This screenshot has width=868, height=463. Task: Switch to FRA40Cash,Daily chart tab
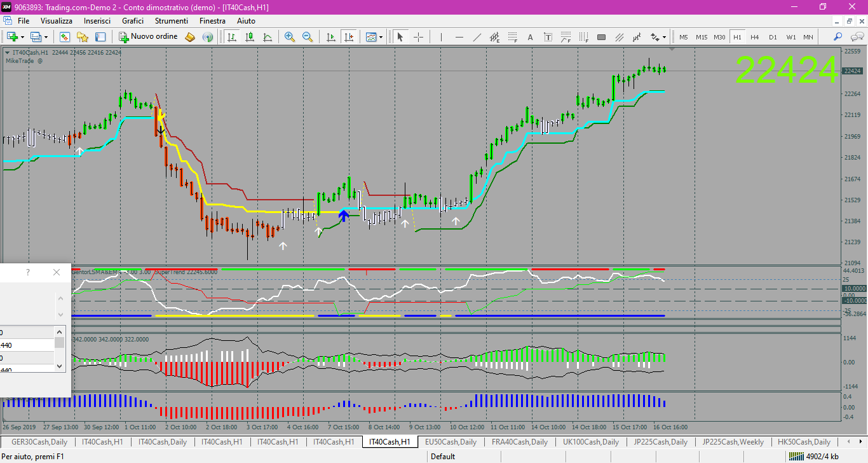click(519, 442)
